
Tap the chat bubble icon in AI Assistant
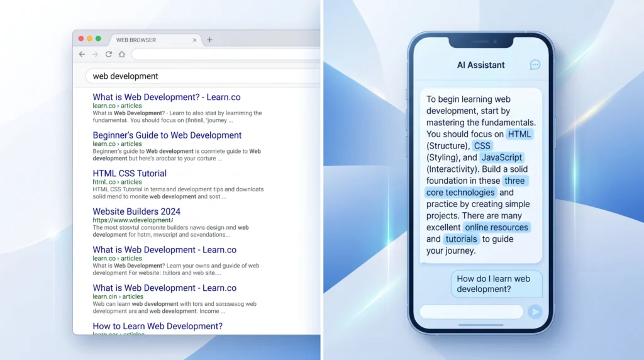click(x=535, y=65)
